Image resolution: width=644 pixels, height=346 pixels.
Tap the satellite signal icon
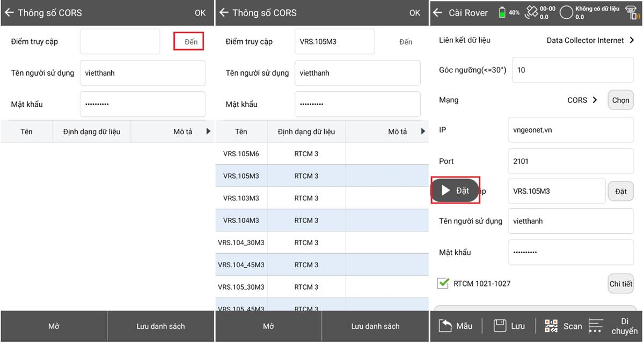[x=531, y=13]
